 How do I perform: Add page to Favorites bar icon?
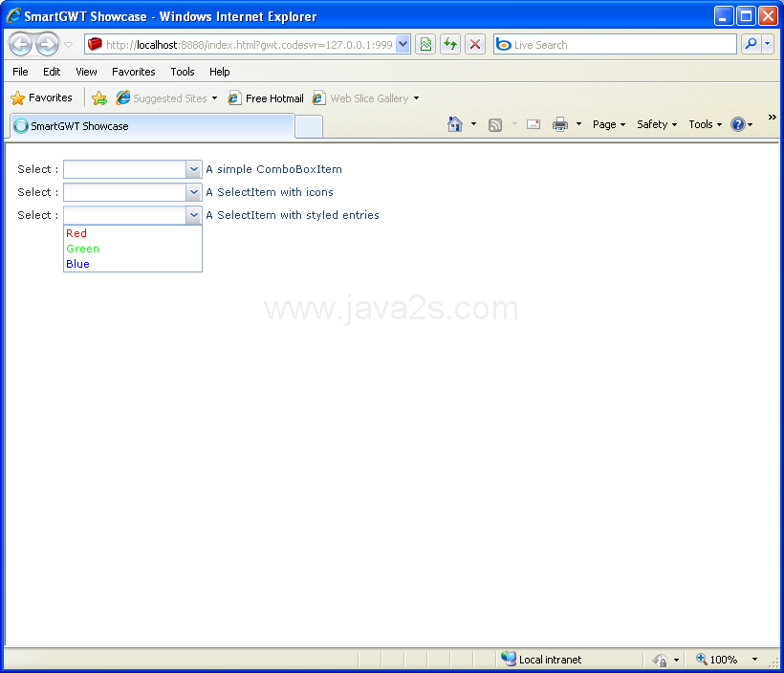(99, 98)
